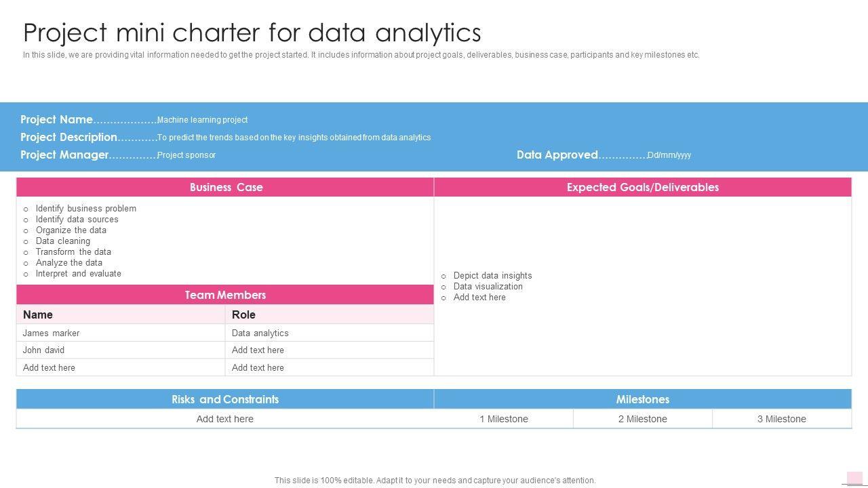Click the Risks and Constraints header
The image size is (868, 488).
coord(225,399)
